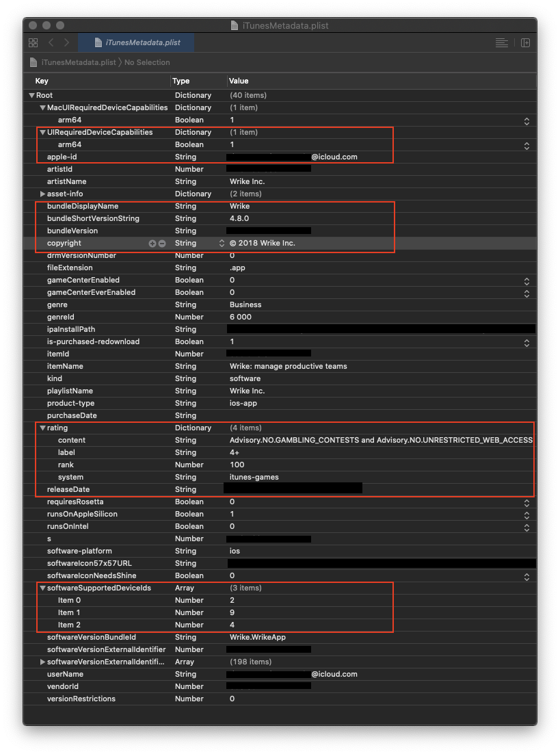
Task: Click the related items grid icon
Action: [x=33, y=42]
